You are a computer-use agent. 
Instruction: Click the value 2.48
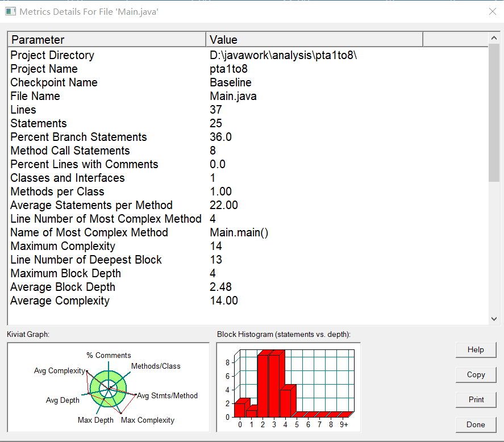click(220, 287)
